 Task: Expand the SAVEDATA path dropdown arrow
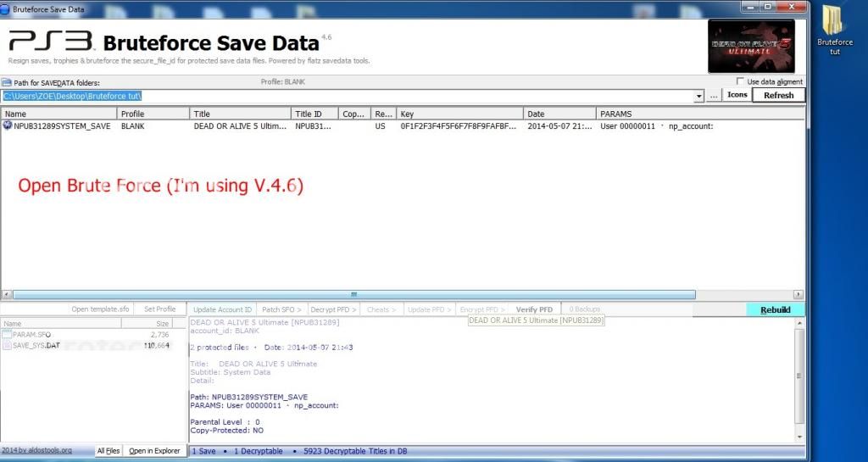(x=699, y=96)
